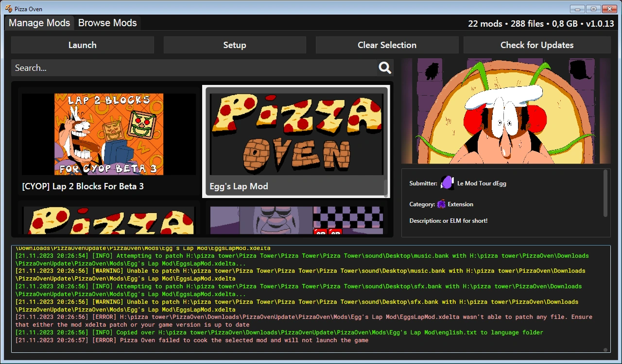Click the search magnifier icon

(385, 68)
